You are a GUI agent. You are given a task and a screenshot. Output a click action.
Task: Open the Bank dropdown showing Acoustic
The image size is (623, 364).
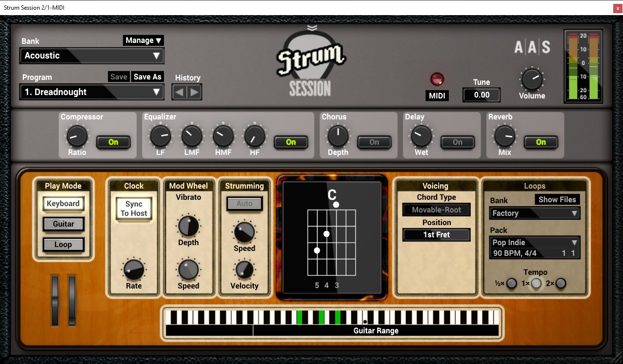(91, 56)
